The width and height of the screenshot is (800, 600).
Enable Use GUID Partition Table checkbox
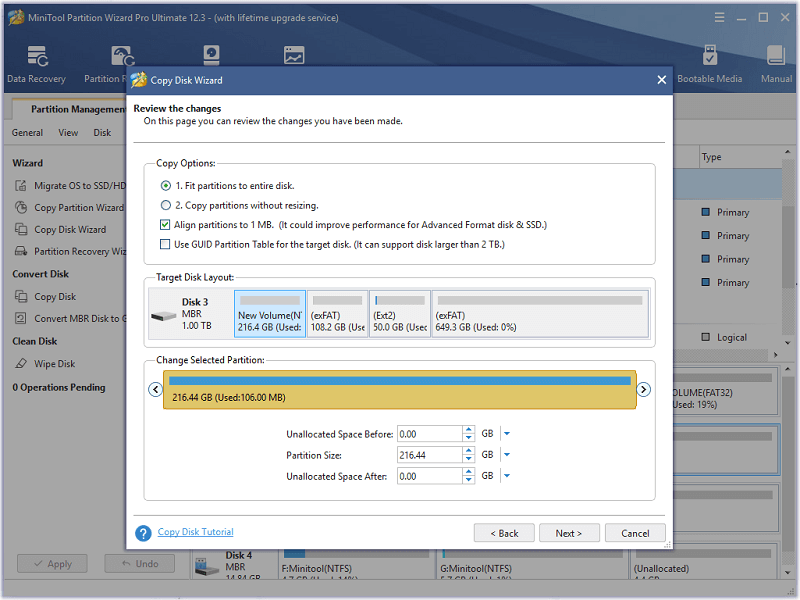click(165, 244)
